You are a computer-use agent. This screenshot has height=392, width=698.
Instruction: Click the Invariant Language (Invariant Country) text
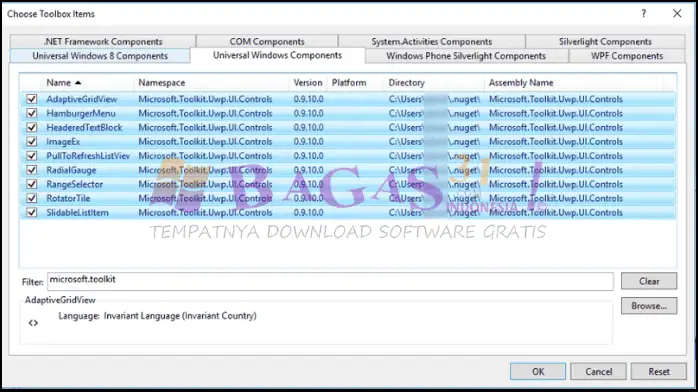(180, 315)
